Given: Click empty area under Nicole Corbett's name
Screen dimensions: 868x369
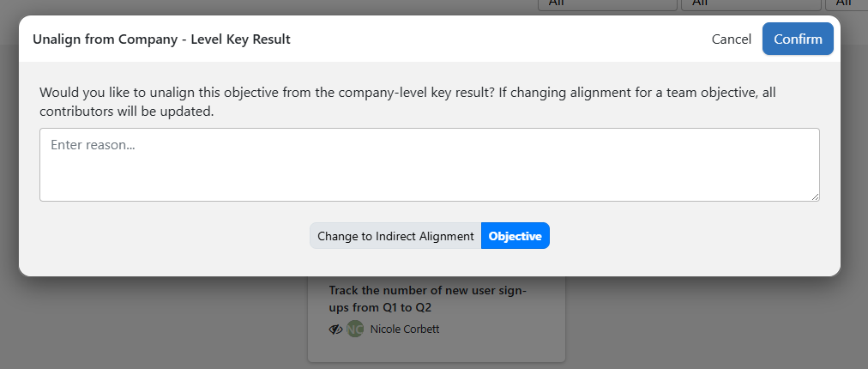Looking at the screenshot, I should point(437,349).
